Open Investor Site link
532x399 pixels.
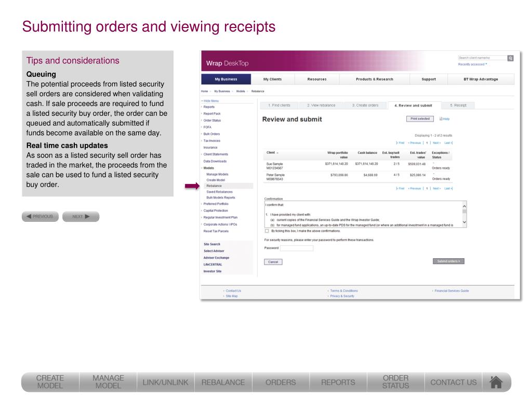[212, 271]
